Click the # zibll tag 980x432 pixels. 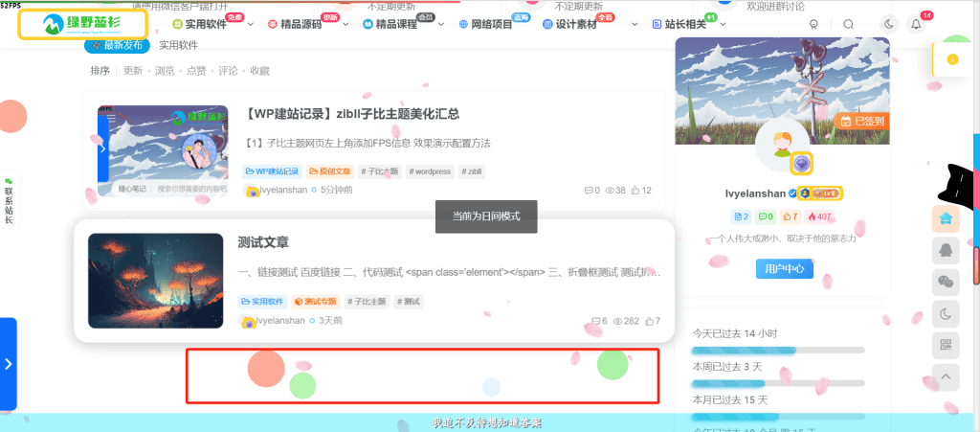point(472,171)
